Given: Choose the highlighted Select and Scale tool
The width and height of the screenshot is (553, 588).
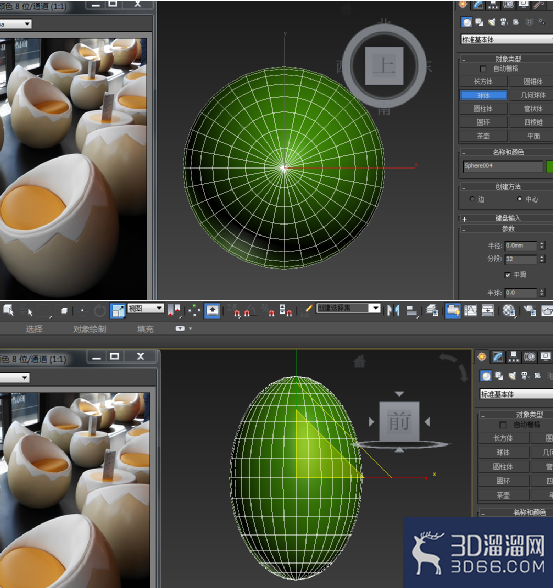Looking at the screenshot, I should coord(117,311).
